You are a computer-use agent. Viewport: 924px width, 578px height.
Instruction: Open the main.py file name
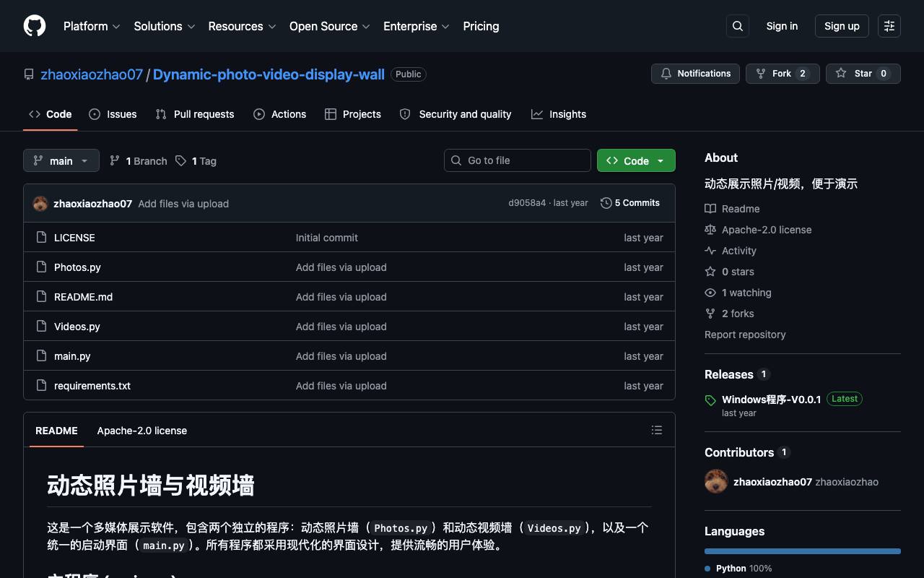coord(72,356)
